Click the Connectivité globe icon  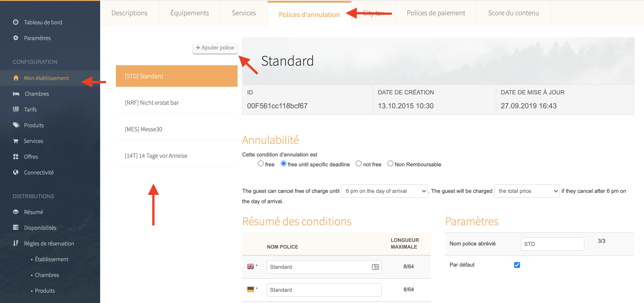16,172
